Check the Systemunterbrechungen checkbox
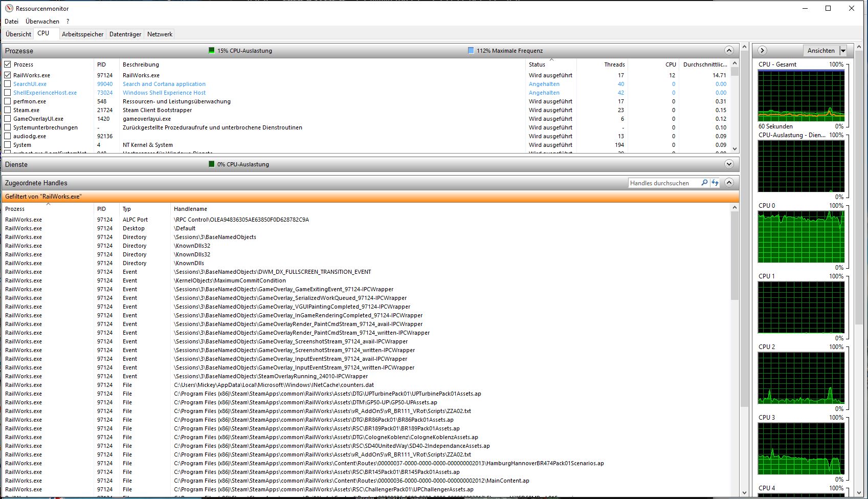 pyautogui.click(x=8, y=127)
